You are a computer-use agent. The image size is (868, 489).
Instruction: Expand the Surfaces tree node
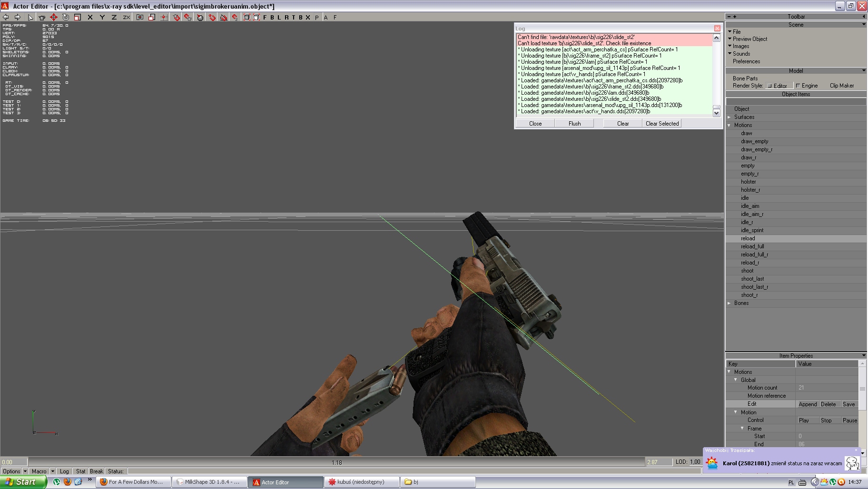[x=729, y=117]
